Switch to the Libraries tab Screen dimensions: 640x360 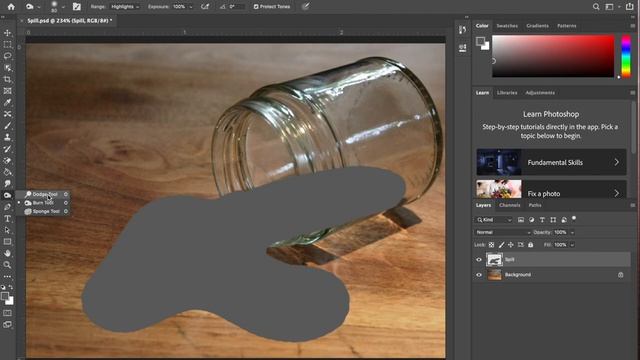coord(507,93)
